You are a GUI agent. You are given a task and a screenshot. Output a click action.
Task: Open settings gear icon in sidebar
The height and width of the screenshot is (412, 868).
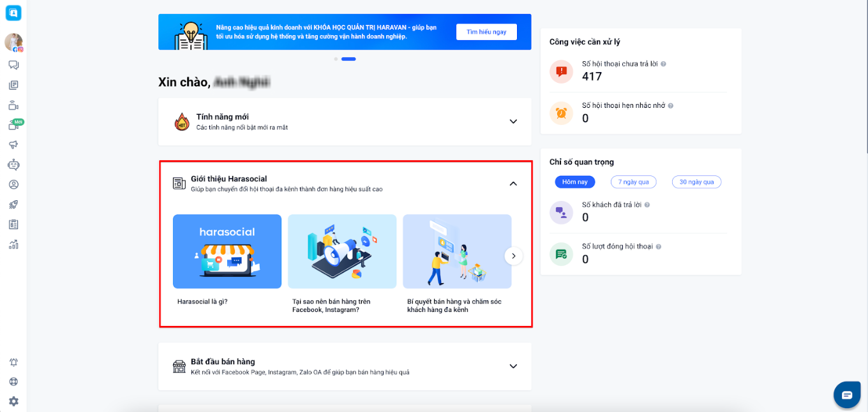click(x=13, y=402)
